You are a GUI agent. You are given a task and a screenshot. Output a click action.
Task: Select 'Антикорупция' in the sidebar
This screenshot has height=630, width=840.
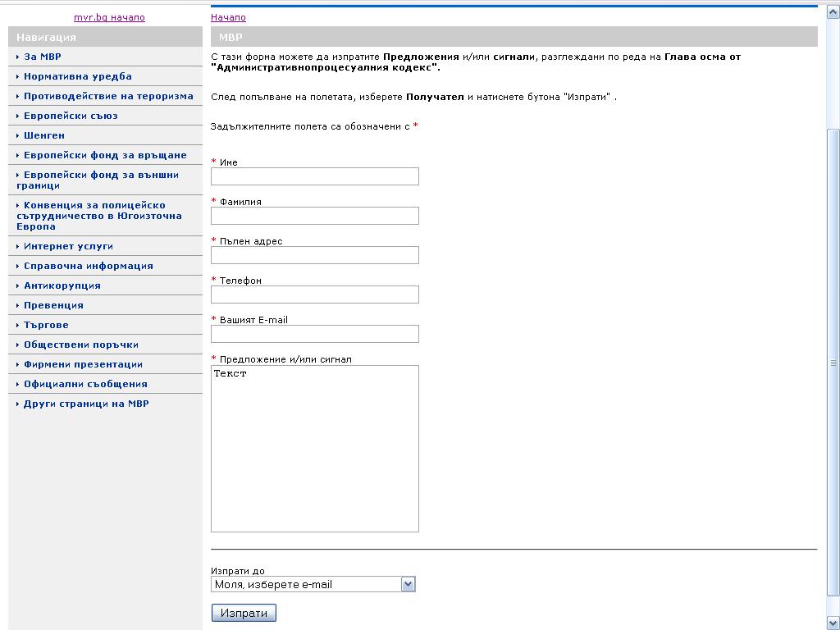tap(62, 285)
